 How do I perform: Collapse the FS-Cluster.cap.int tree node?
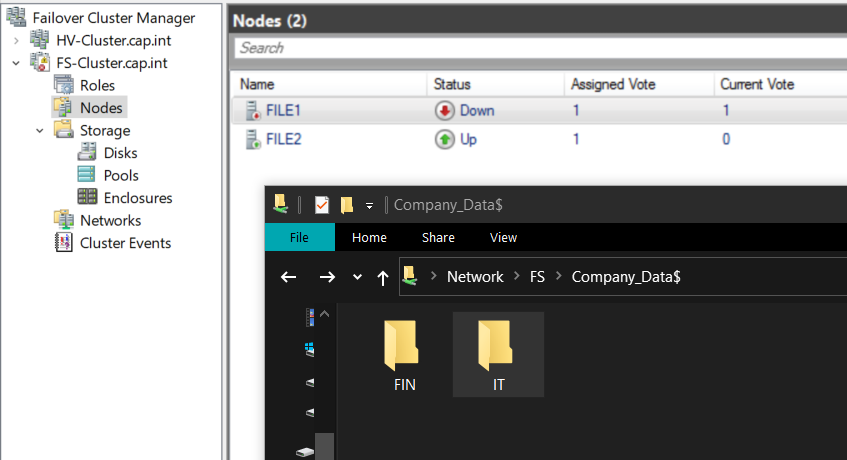[x=16, y=63]
